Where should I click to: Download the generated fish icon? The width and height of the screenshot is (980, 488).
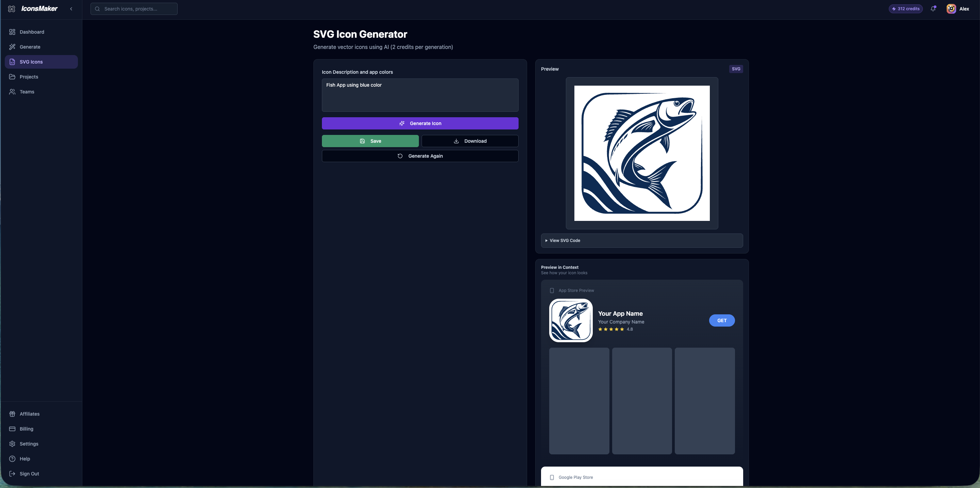470,141
